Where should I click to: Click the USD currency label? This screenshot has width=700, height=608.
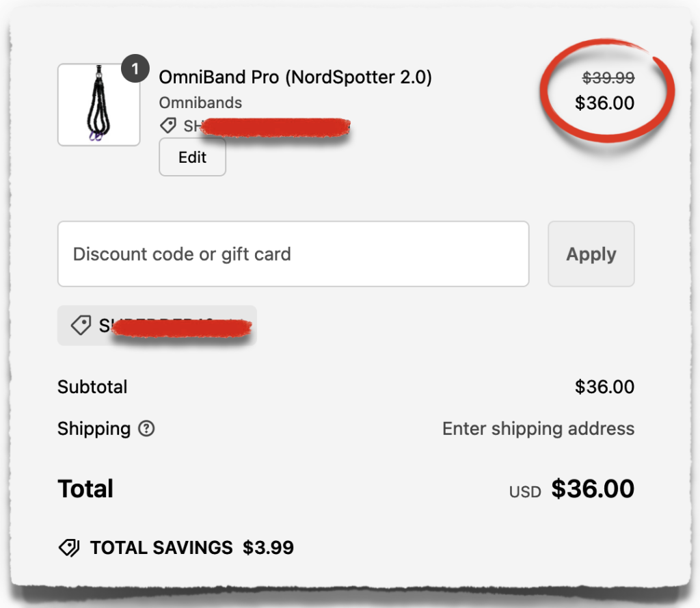[524, 490]
